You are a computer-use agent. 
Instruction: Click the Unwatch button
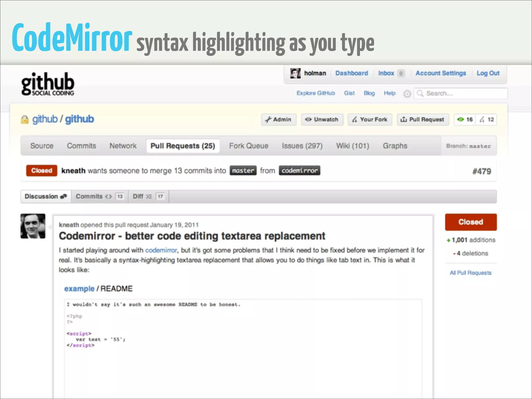[x=322, y=120]
